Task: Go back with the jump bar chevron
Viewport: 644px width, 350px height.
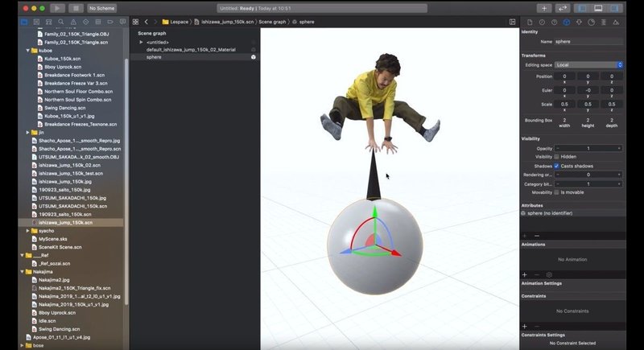Action: [x=147, y=22]
